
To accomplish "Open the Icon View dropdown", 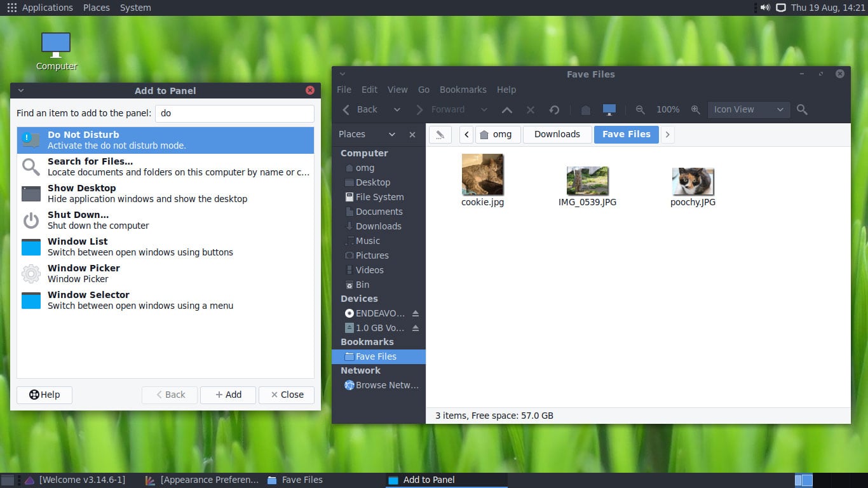I will (x=749, y=109).
